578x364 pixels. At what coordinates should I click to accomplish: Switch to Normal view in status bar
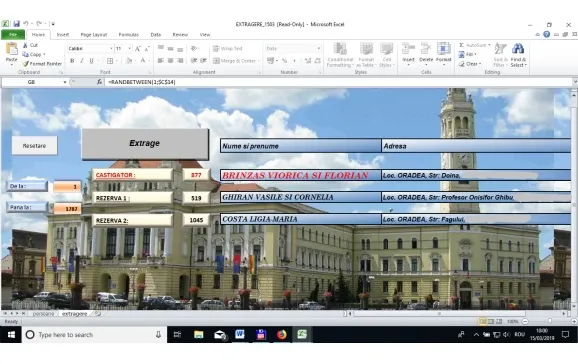[482, 322]
